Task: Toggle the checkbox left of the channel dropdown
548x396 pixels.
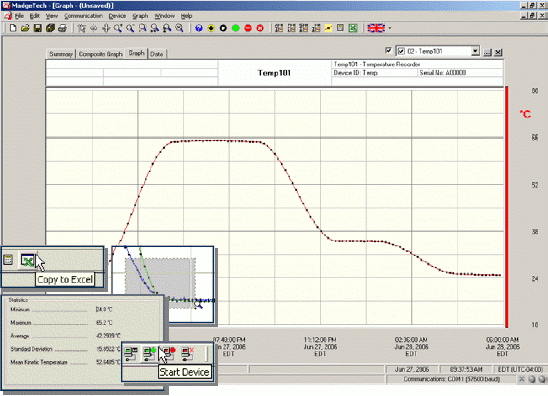Action: tap(388, 50)
